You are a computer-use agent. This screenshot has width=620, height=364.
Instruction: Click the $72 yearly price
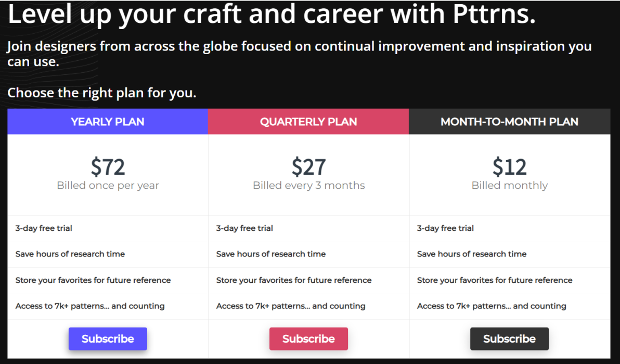tap(108, 167)
